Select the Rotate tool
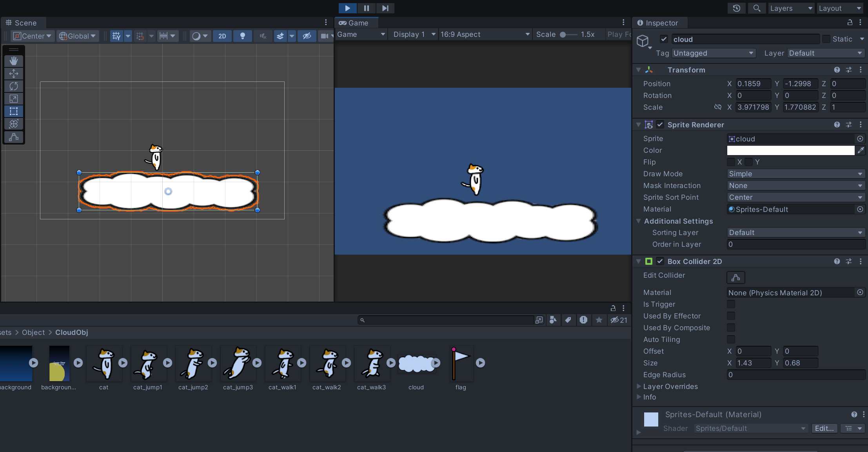This screenshot has height=452, width=868. pyautogui.click(x=14, y=86)
